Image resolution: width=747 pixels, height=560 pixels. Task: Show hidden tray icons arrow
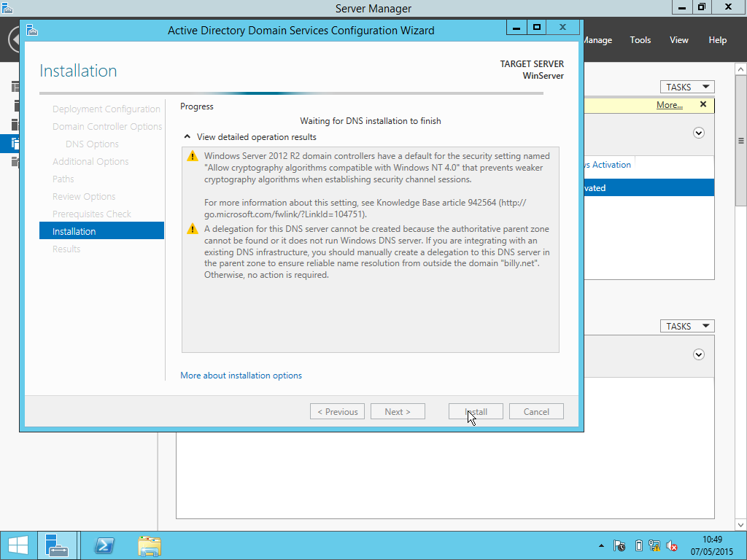point(601,545)
